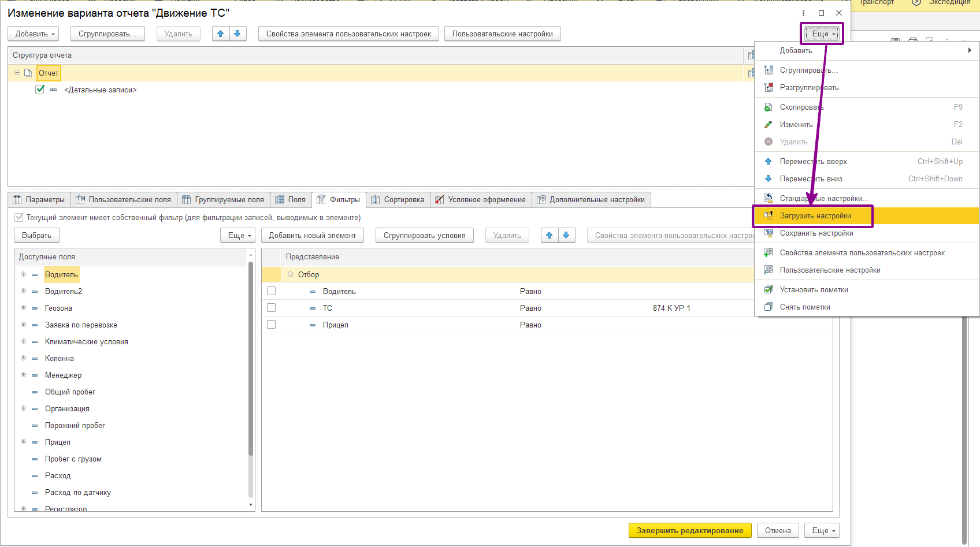Open the bottom Еще dropdown beside Отмена
980x547 pixels.
coord(822,530)
